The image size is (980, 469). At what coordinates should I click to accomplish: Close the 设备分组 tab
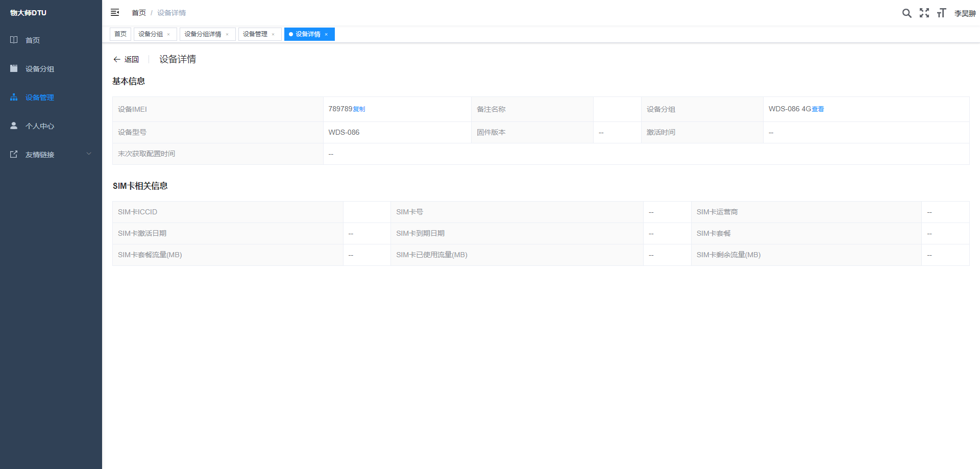[x=168, y=35]
